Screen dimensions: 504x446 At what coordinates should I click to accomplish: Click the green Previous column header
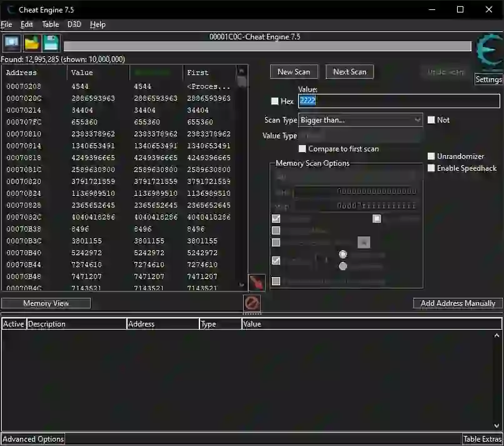click(156, 73)
